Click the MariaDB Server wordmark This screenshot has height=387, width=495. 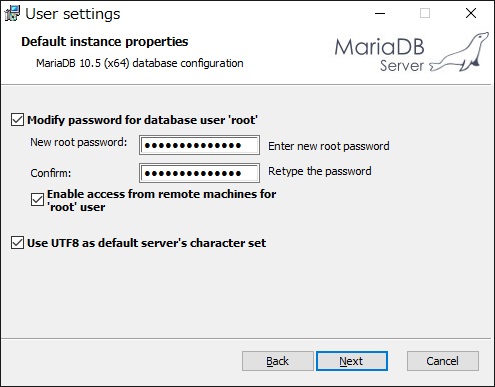coord(379,55)
